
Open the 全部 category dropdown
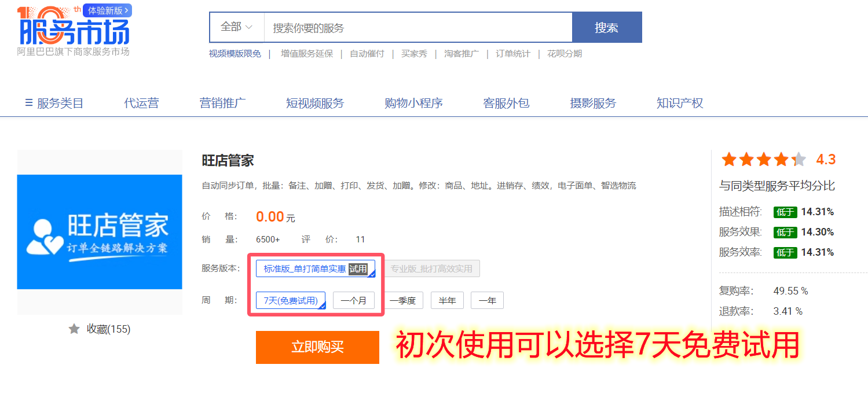[237, 27]
